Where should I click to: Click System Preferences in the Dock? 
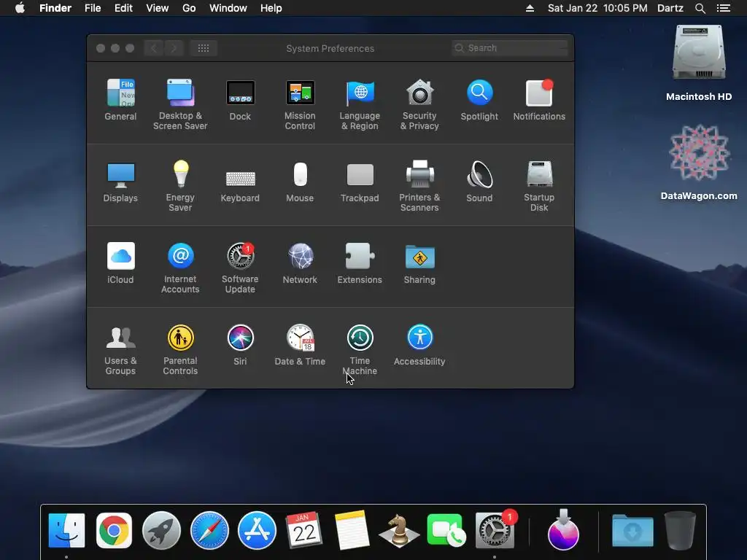tap(495, 530)
